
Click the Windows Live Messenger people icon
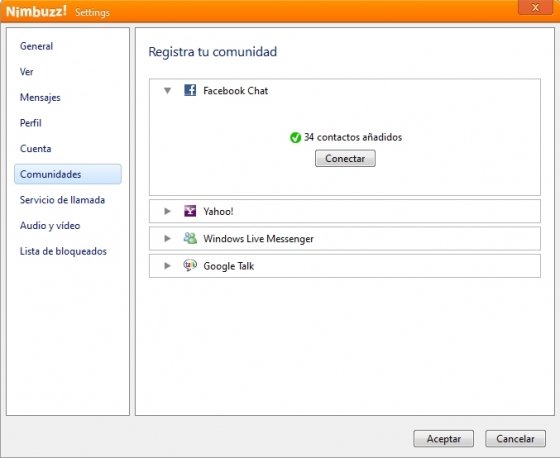click(x=190, y=238)
